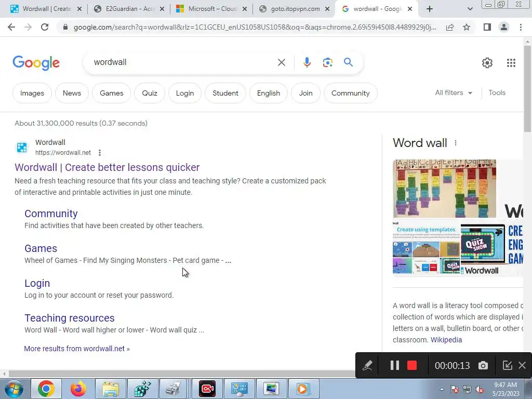
Task: Open the Tools search options
Action: [497, 92]
